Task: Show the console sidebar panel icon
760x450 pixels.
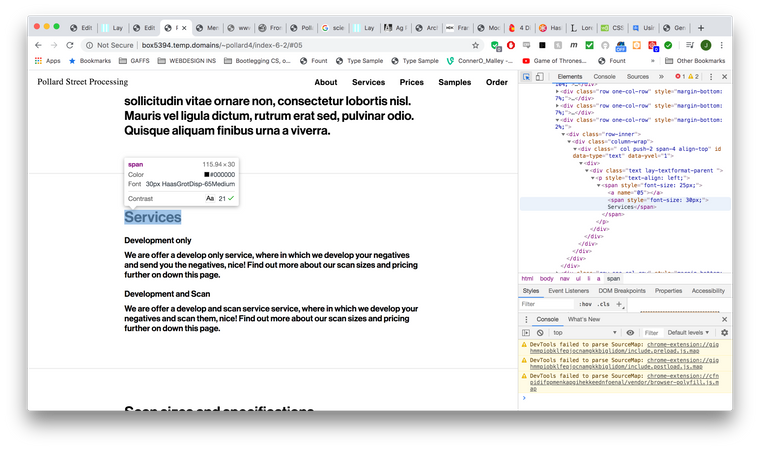Action: click(527, 332)
